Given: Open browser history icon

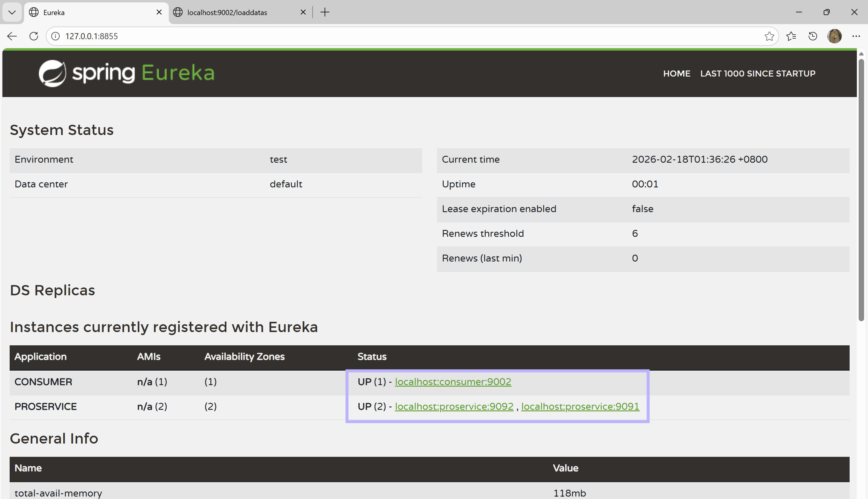Looking at the screenshot, I should [813, 36].
